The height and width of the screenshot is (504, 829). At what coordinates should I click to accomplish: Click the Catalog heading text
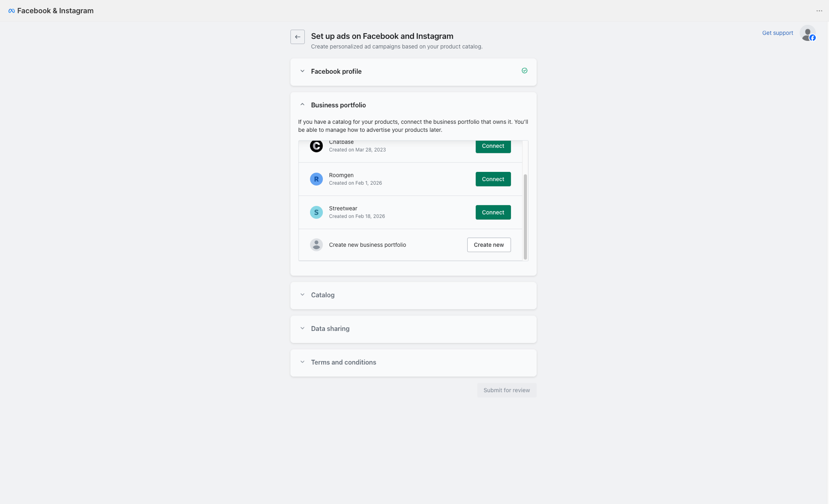click(322, 295)
